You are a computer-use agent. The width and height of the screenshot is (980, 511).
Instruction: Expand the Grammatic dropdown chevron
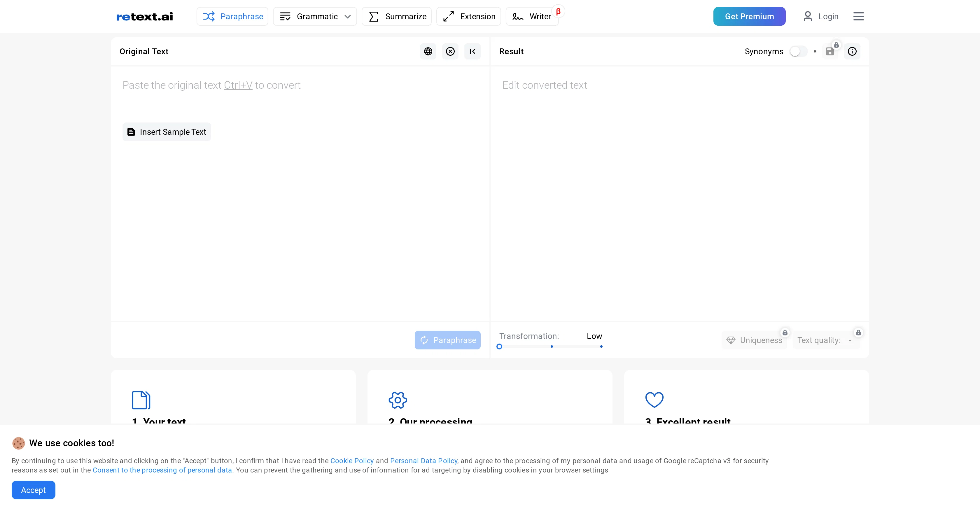(x=347, y=16)
